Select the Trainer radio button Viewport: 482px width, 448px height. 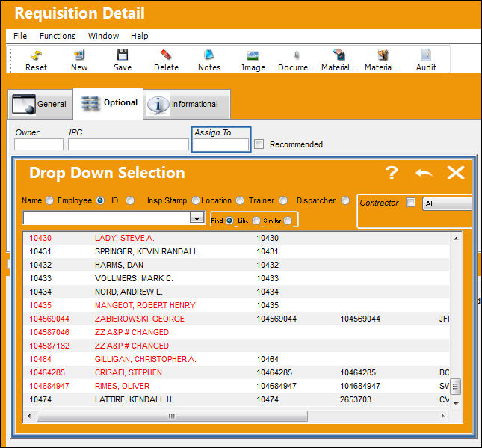tap(283, 200)
